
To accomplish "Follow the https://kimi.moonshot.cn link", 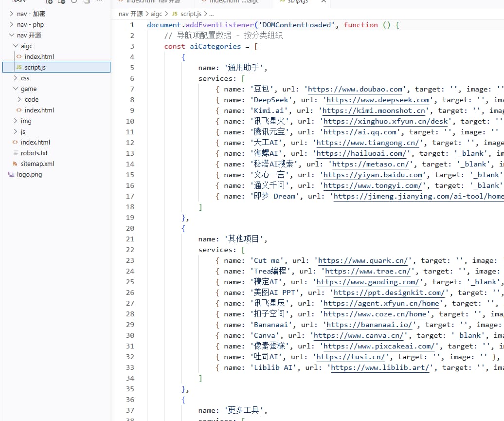I will point(374,110).
